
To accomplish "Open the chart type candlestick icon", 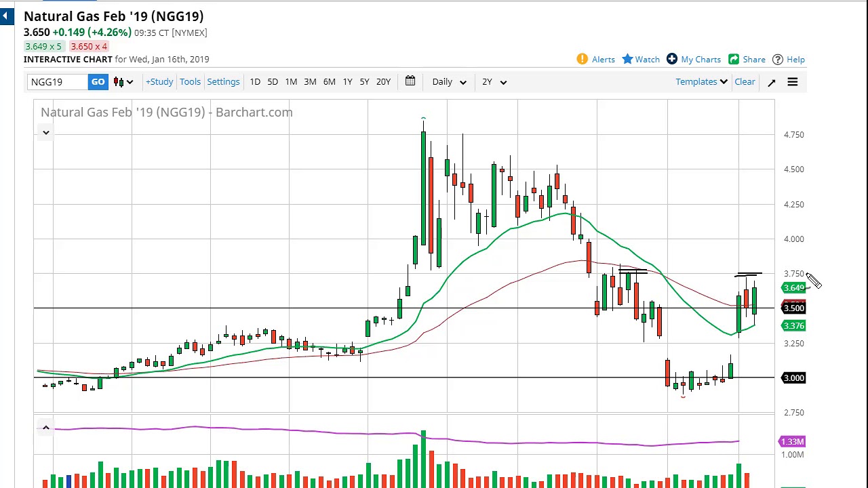I will click(123, 82).
